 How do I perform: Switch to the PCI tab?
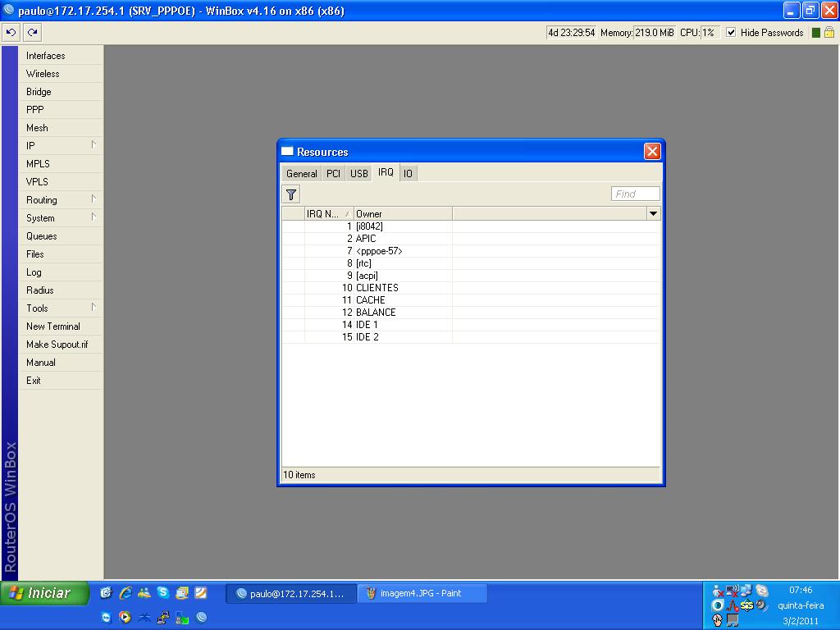(x=333, y=174)
